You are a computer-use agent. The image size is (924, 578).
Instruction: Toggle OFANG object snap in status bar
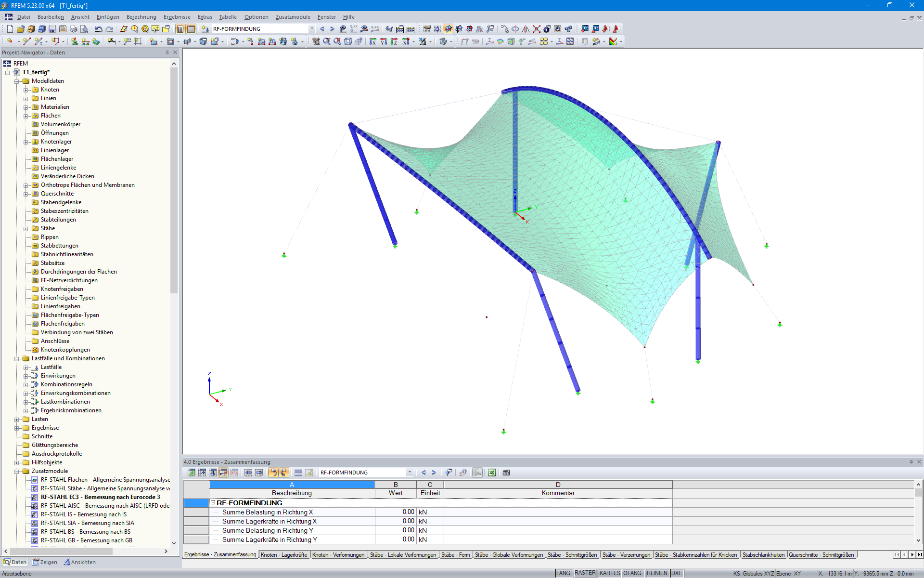click(x=633, y=573)
